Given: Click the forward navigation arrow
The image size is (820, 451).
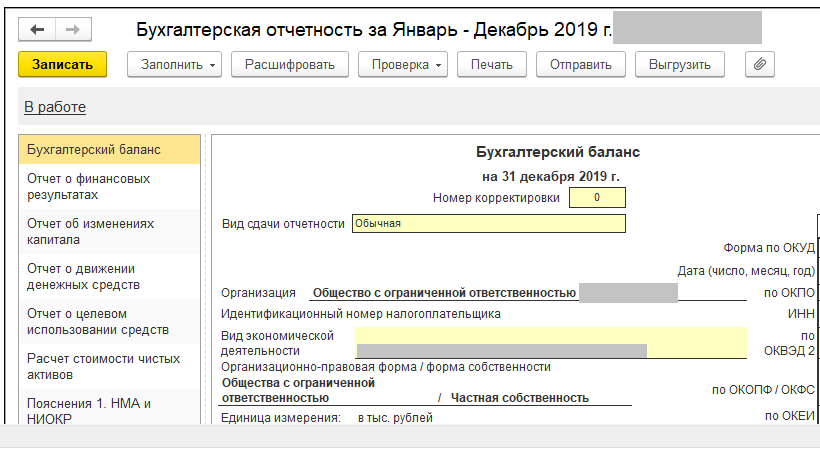Looking at the screenshot, I should click(72, 29).
